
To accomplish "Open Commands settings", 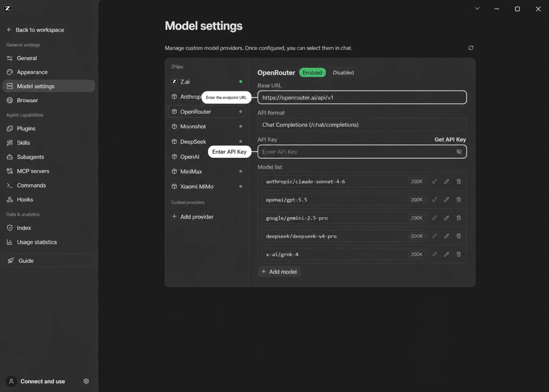I will tap(49, 185).
